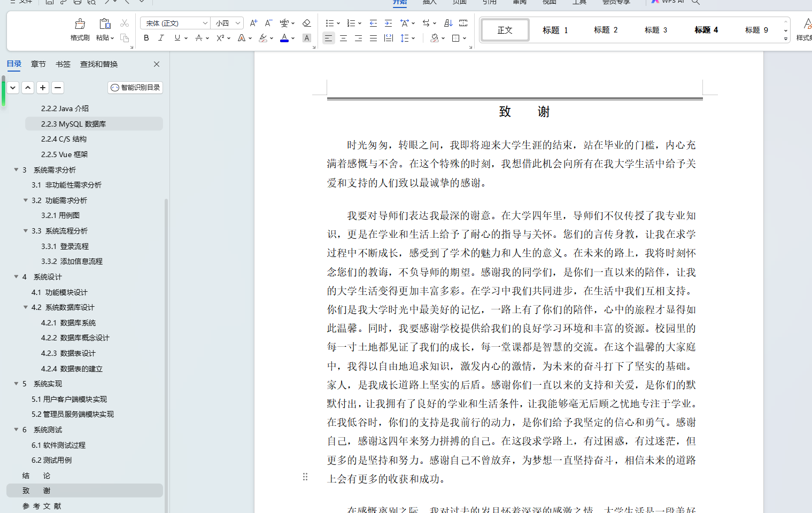Open the font size dropdown

(x=237, y=23)
